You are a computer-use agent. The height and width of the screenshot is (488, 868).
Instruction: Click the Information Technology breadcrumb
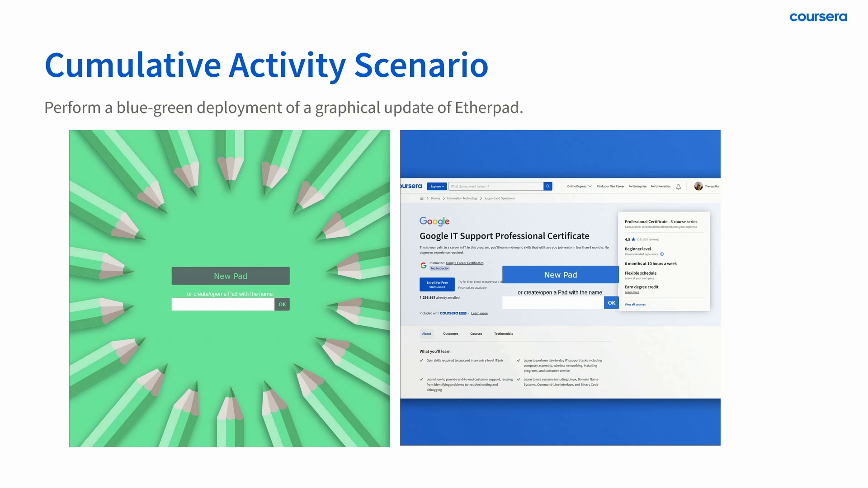462,198
